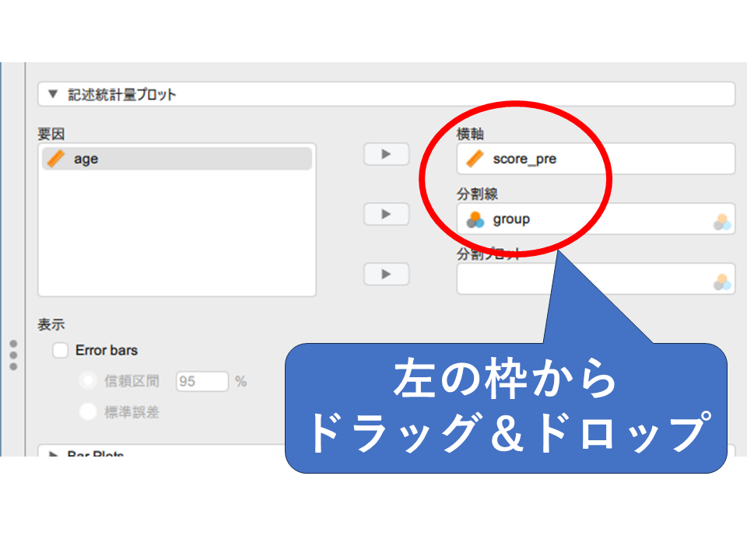
Task: Click the 95 percent confidence input box
Action: (202, 381)
